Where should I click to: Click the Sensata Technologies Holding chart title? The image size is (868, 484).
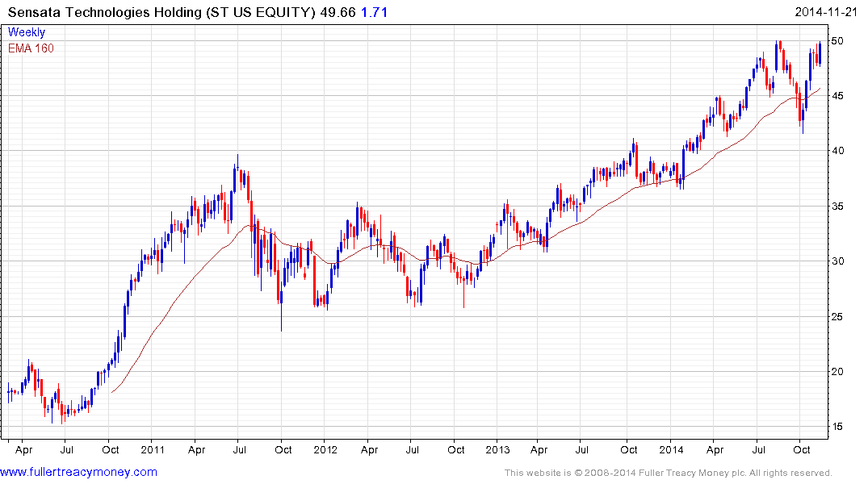click(x=157, y=11)
